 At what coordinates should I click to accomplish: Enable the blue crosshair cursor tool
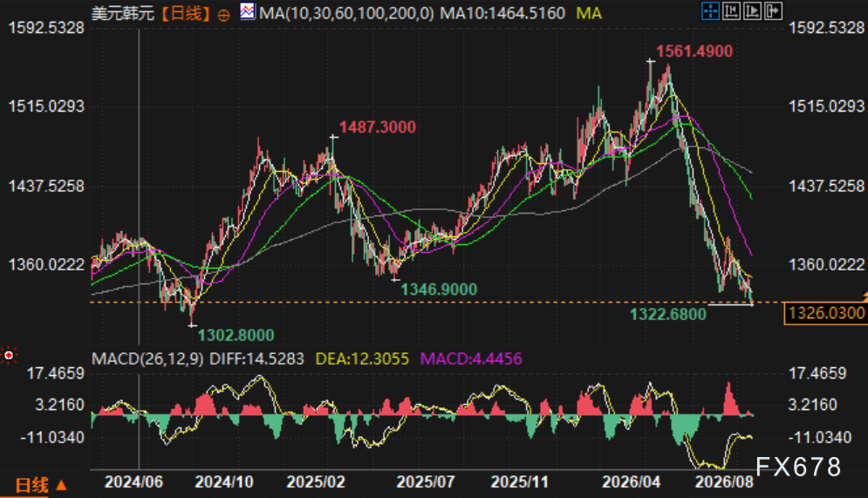(x=710, y=11)
